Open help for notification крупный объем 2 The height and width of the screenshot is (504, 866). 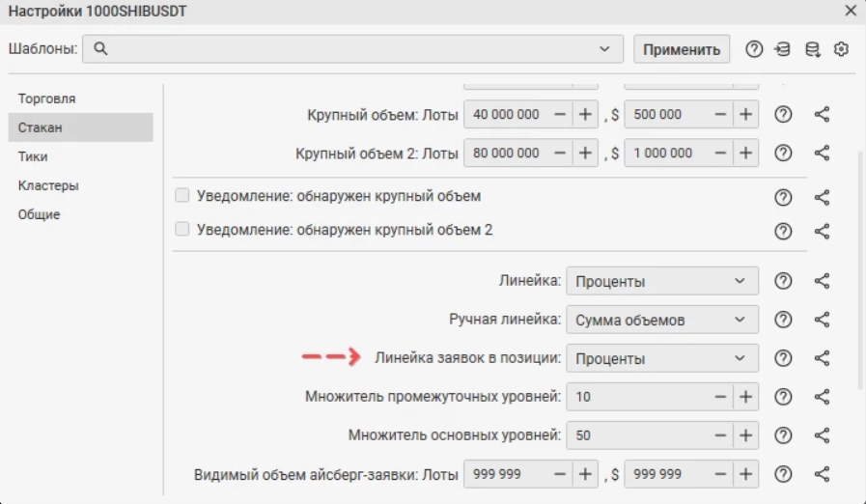(783, 231)
